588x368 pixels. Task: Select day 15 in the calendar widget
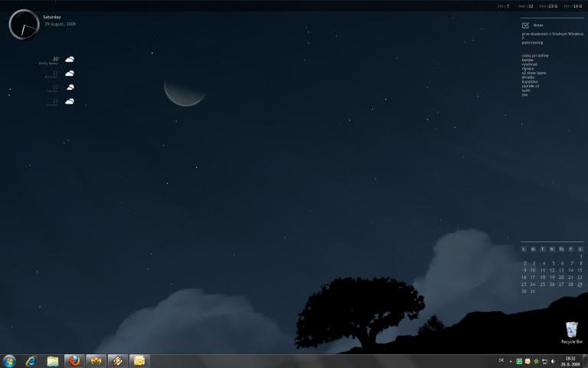click(x=580, y=271)
